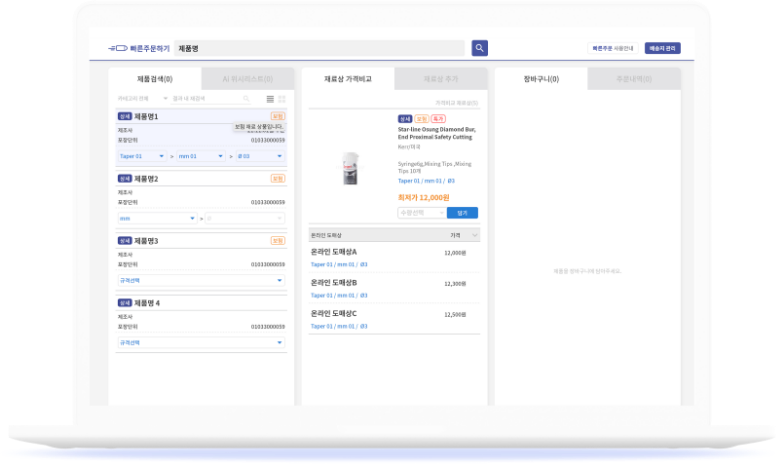Screen dimensions: 777x464
Task: Open the mm dropdown for 제품명2
Action: click(x=157, y=218)
